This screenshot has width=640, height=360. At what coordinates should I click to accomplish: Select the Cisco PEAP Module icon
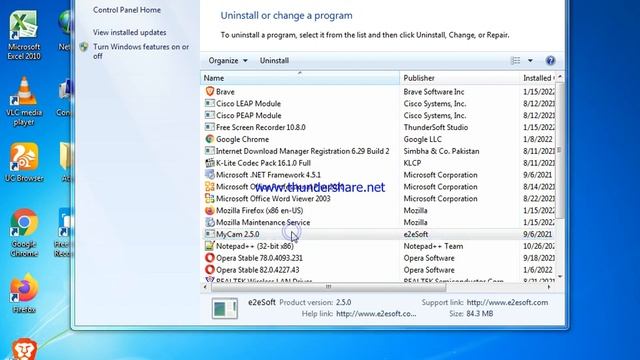click(210, 115)
